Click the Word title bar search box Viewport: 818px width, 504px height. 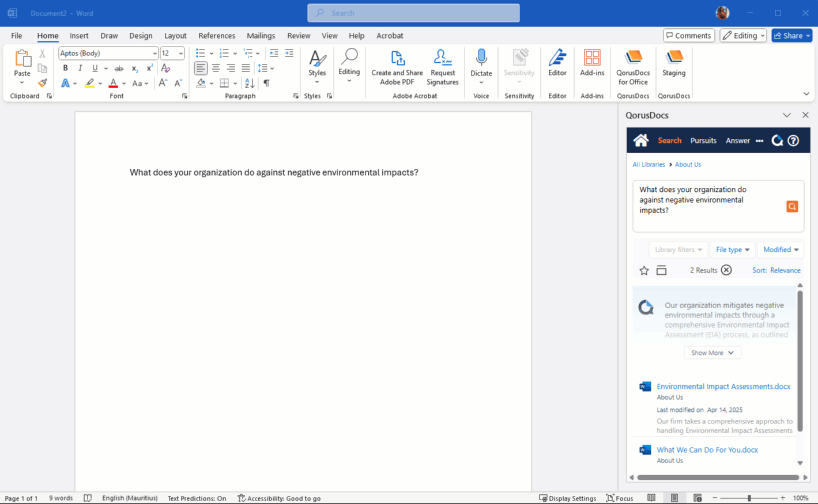point(413,13)
